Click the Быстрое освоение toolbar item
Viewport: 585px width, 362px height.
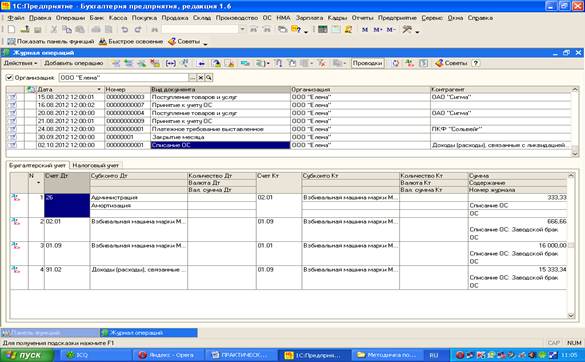coord(131,41)
